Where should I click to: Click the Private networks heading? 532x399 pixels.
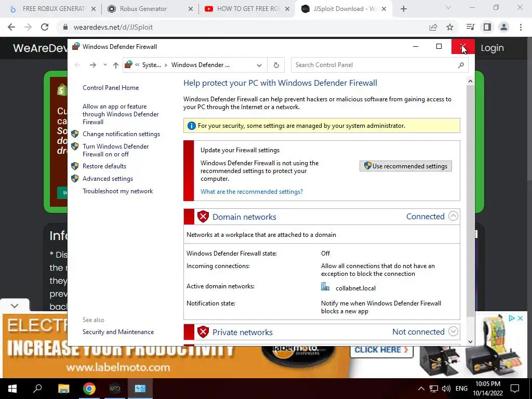tap(242, 332)
